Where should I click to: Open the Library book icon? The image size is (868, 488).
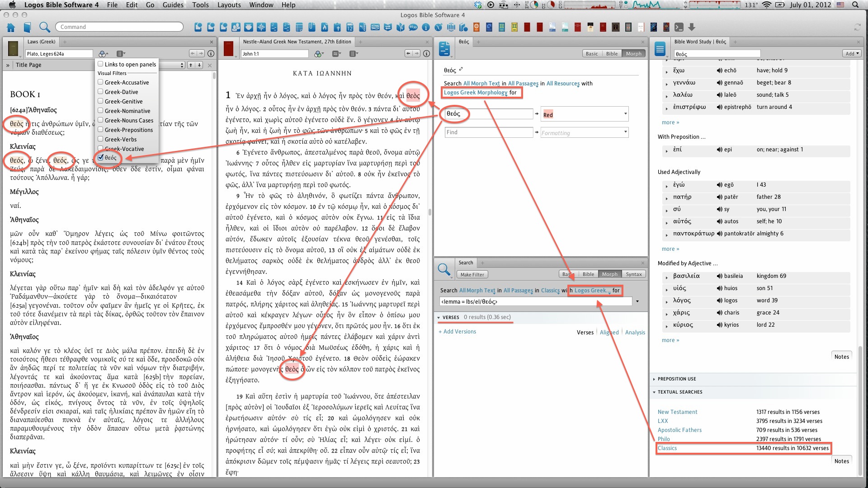coord(28,27)
